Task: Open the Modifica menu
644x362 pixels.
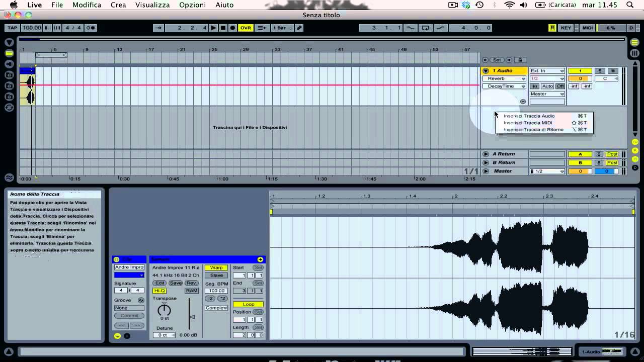Action: (87, 5)
